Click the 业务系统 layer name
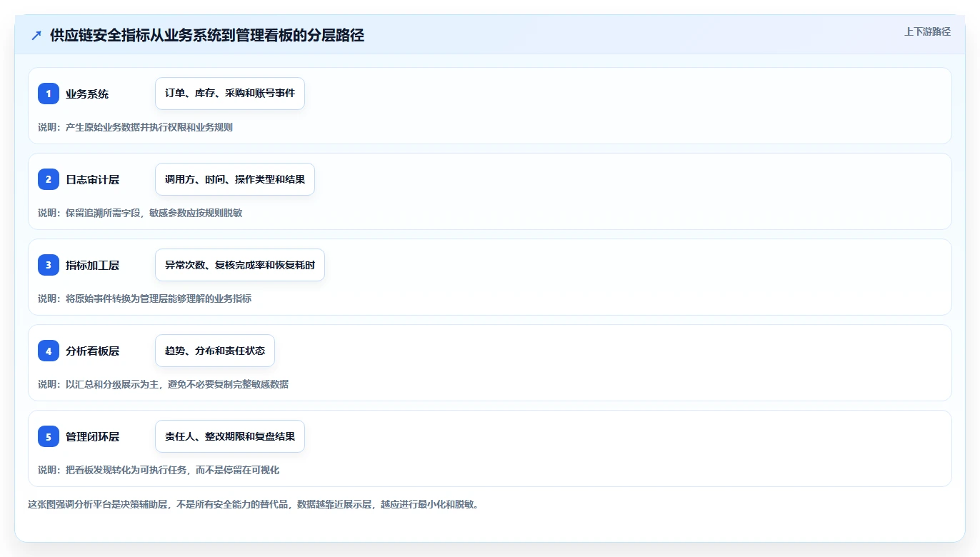 pyautogui.click(x=87, y=94)
